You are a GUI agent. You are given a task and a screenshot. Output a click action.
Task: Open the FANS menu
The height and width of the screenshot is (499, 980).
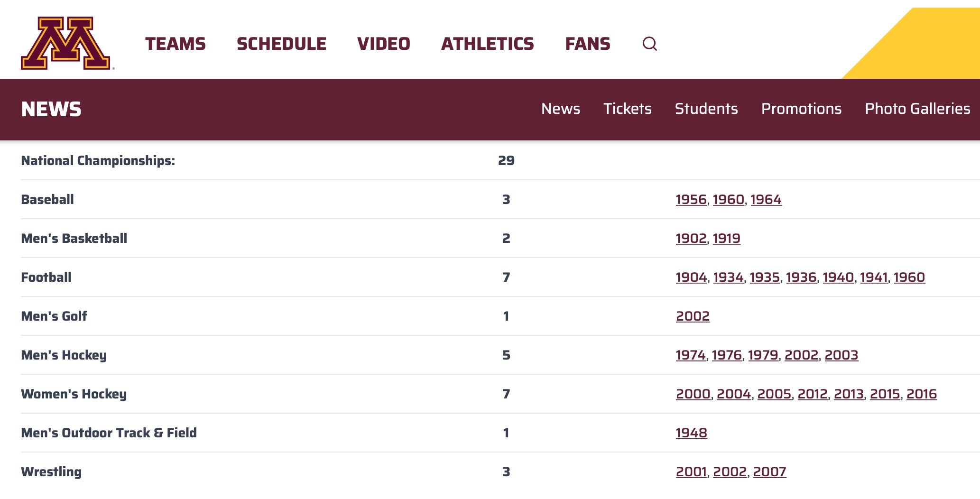587,44
